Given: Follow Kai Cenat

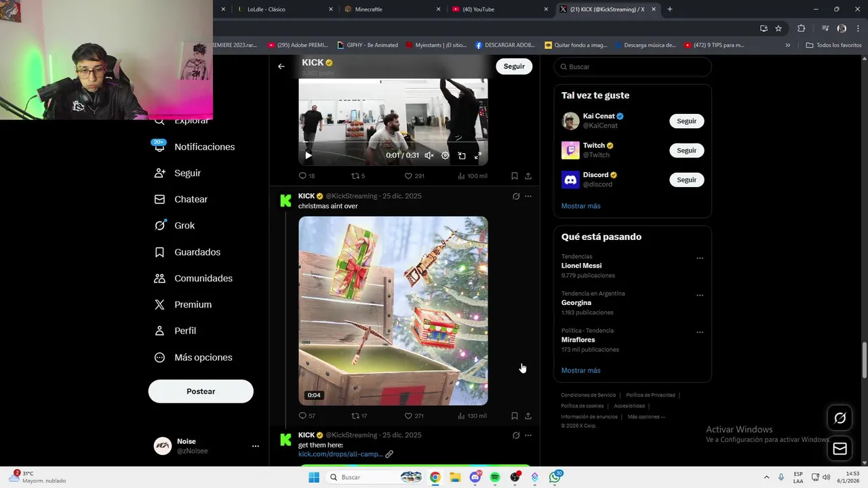Looking at the screenshot, I should click(686, 121).
